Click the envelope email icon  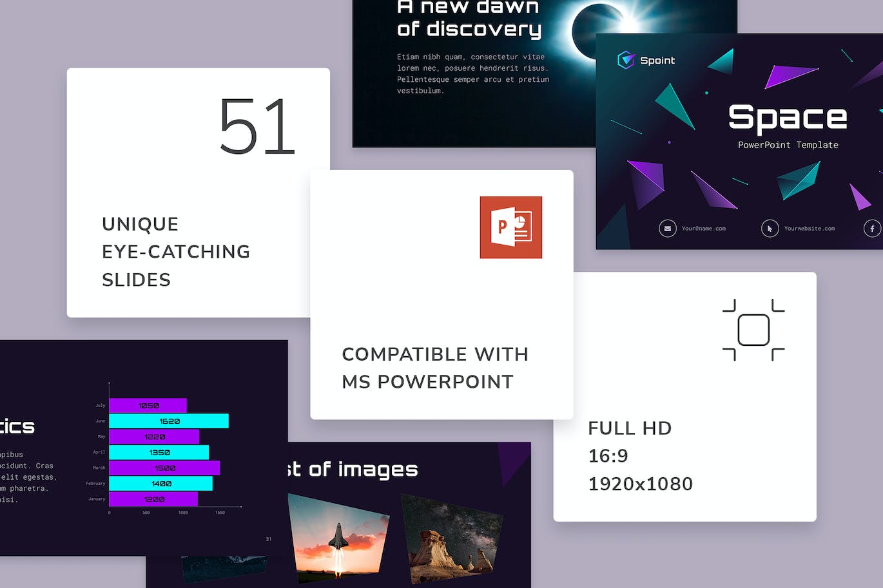[x=667, y=229]
